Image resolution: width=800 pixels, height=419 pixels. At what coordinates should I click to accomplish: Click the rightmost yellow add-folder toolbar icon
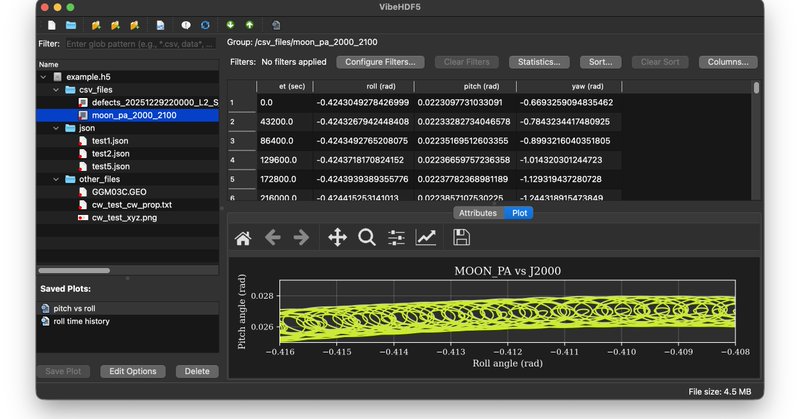[135, 25]
